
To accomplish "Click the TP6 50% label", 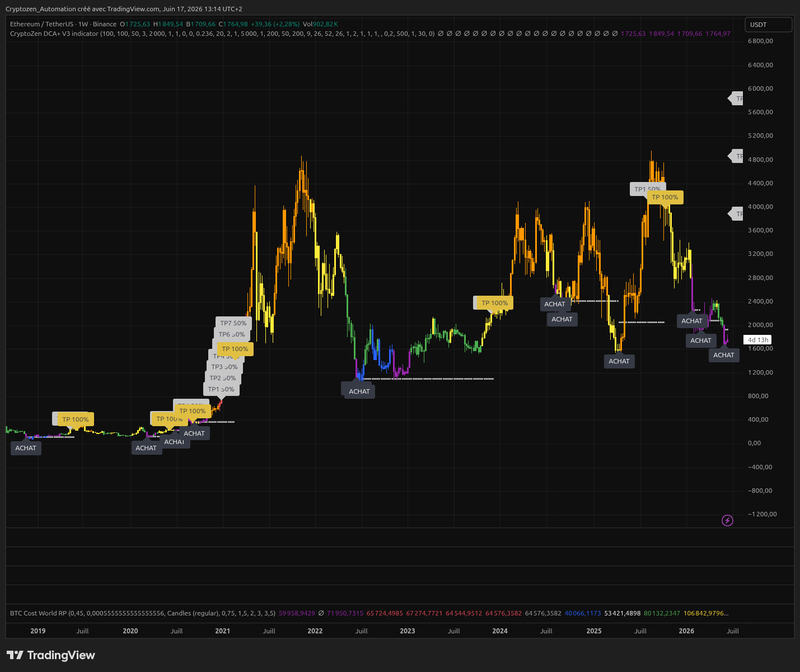I will pyautogui.click(x=232, y=334).
